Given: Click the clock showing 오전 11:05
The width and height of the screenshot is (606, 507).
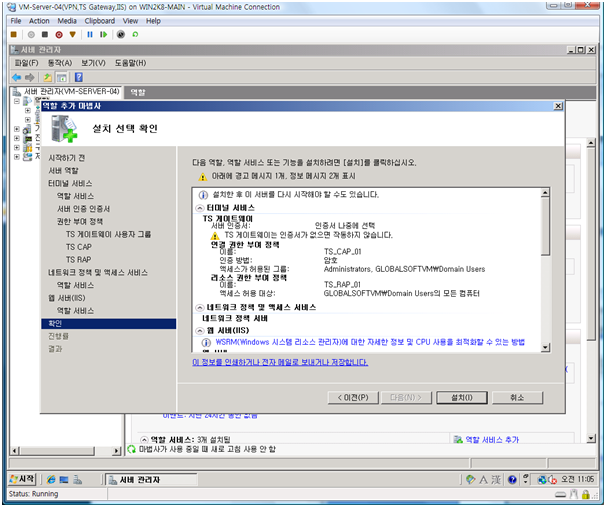Looking at the screenshot, I should pyautogui.click(x=577, y=480).
